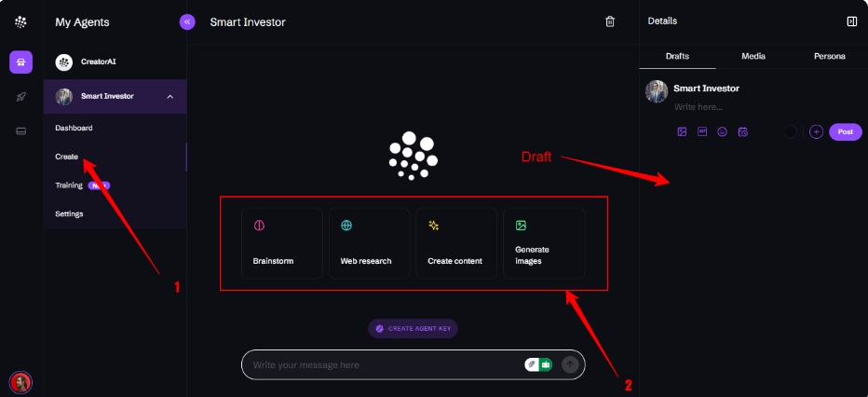868x397 pixels.
Task: Click the Create Agent Key button
Action: pyautogui.click(x=413, y=328)
